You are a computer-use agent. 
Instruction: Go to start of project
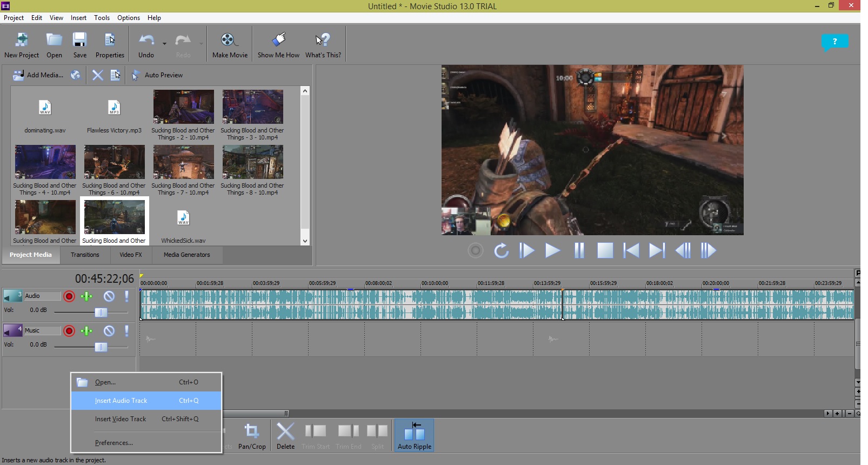click(x=631, y=251)
